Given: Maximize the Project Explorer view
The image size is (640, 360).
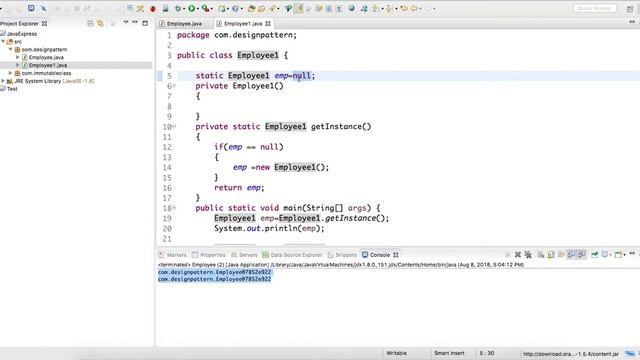Looking at the screenshot, I should [145, 23].
